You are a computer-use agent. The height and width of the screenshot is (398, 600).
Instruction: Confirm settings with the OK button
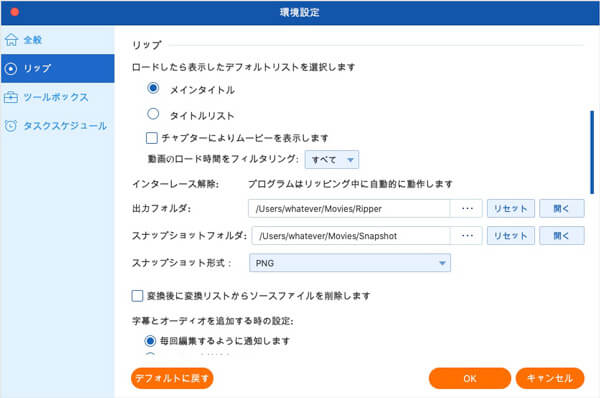[x=470, y=378]
